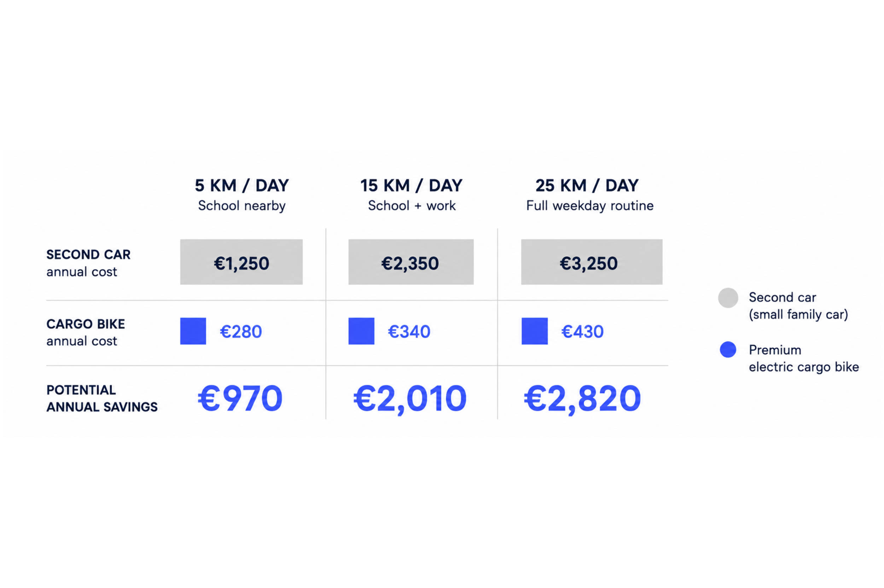Click the blue square beside €280
Screen dimensions: 884x588
pos(193,331)
